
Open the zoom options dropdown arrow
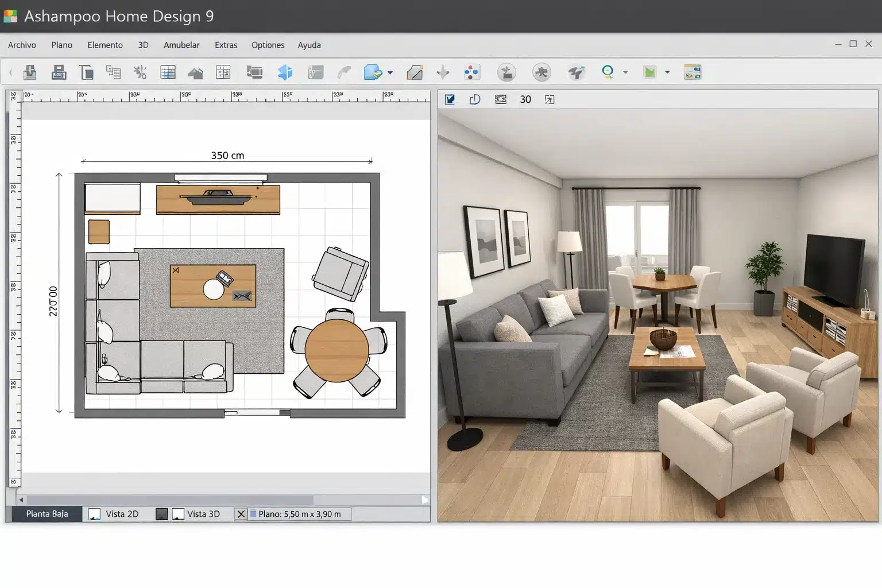(x=626, y=73)
